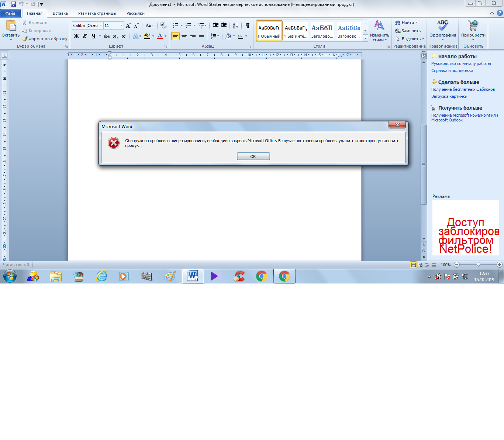
Task: Open the Разметка страницы tab
Action: point(97,13)
